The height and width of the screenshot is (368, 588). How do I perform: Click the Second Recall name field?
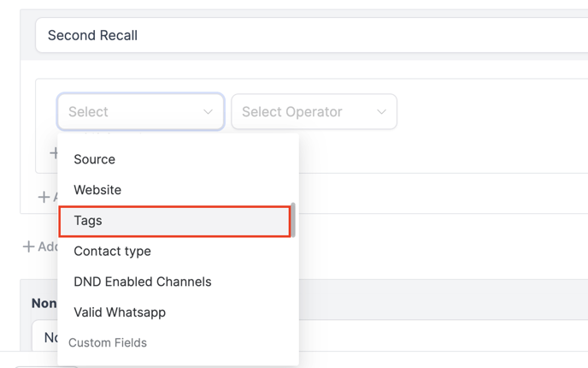pyautogui.click(x=308, y=36)
